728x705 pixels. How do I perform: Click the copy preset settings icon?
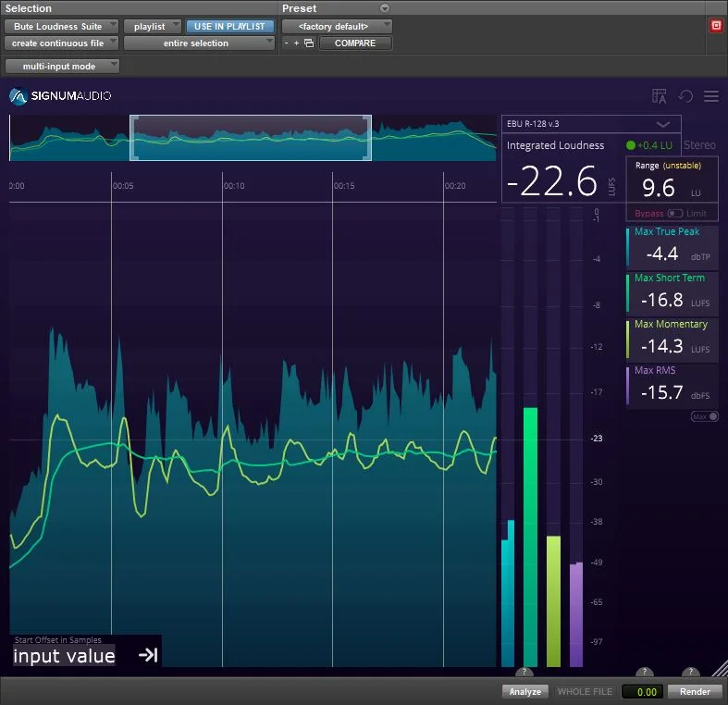click(x=309, y=43)
